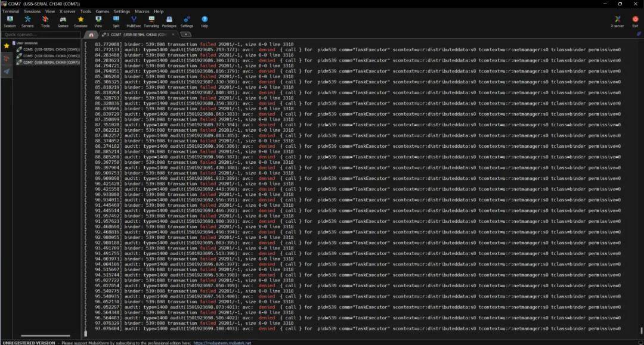Open the X server menu

tap(67, 11)
